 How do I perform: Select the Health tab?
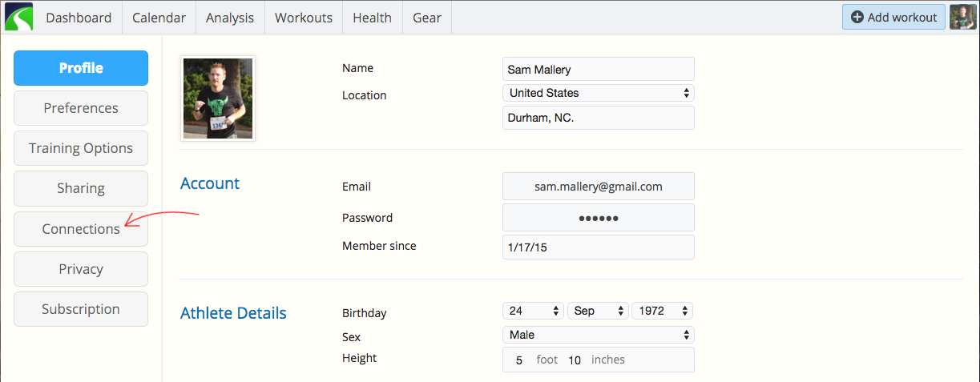(x=373, y=18)
